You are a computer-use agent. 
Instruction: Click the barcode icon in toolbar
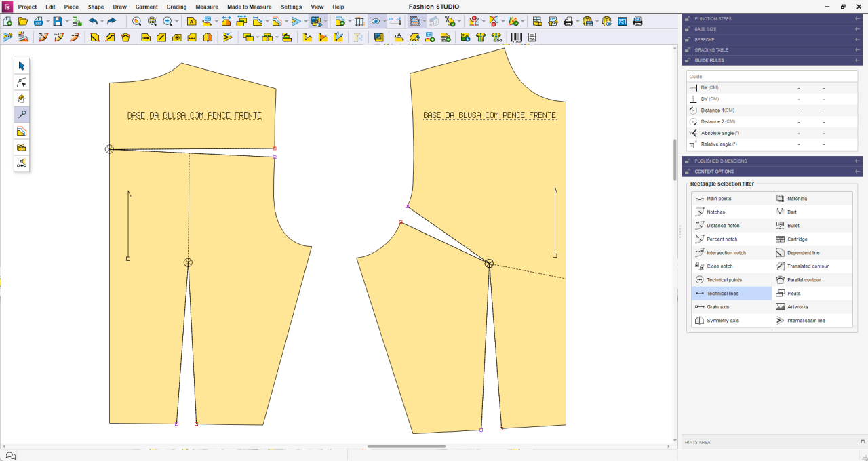517,37
